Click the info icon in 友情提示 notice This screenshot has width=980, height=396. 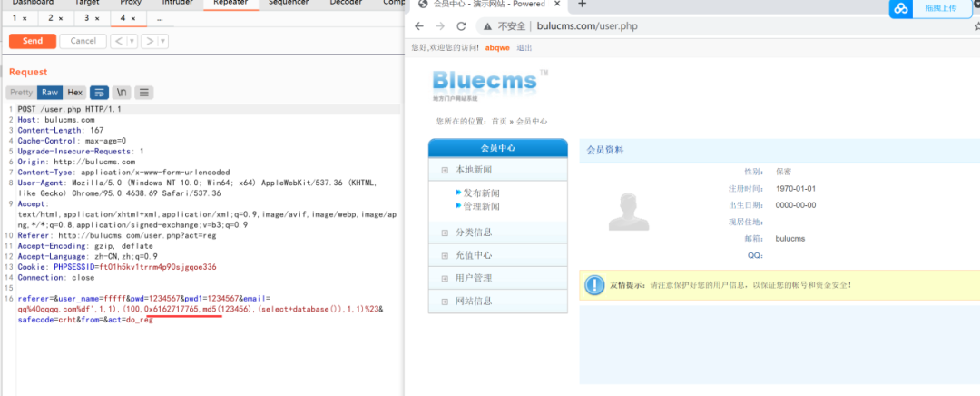pos(593,284)
